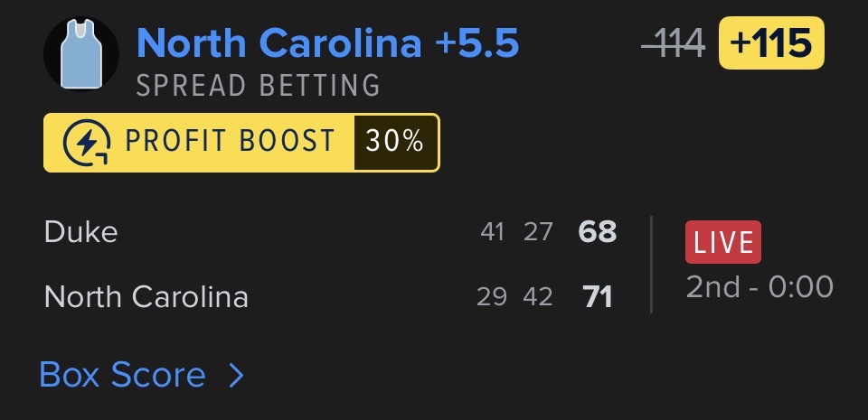
Task: Click the red LIVE badge
Action: (723, 243)
